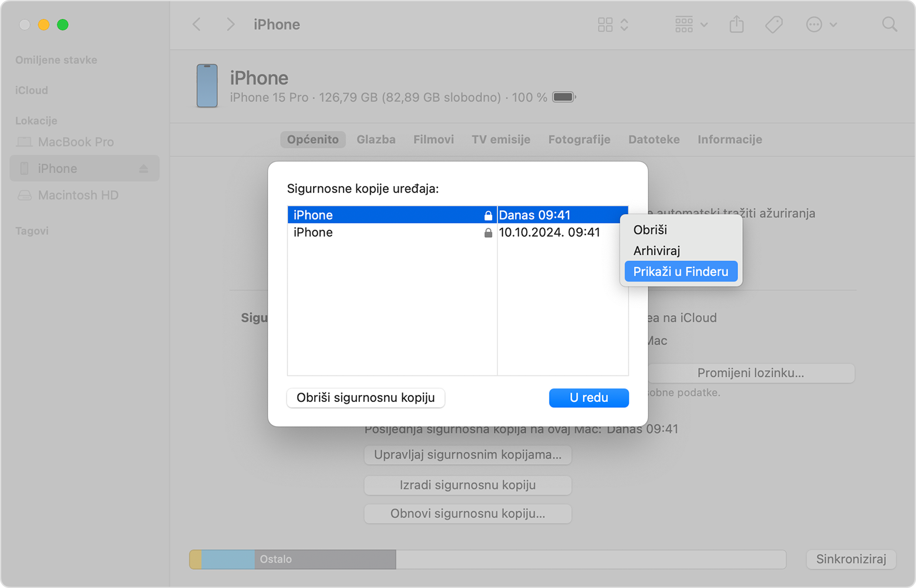Click Izradi sigurnosnu kopiju button
The height and width of the screenshot is (588, 916).
point(467,485)
